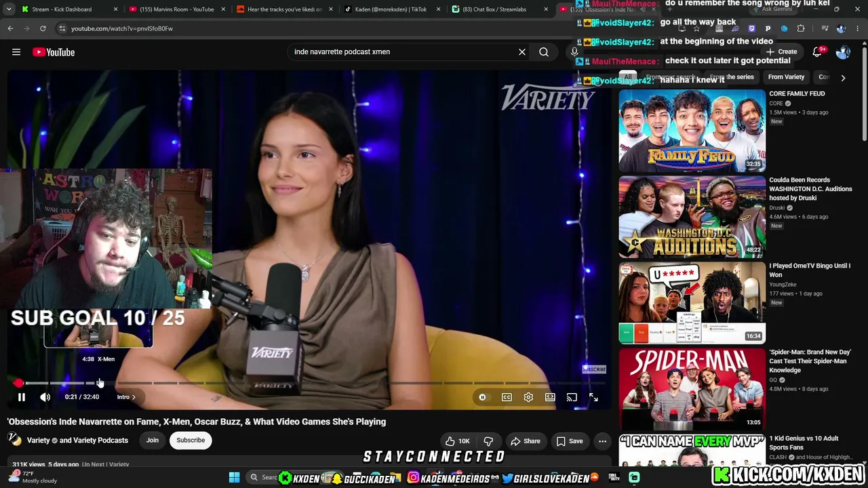Go back in the browser

click(10, 28)
